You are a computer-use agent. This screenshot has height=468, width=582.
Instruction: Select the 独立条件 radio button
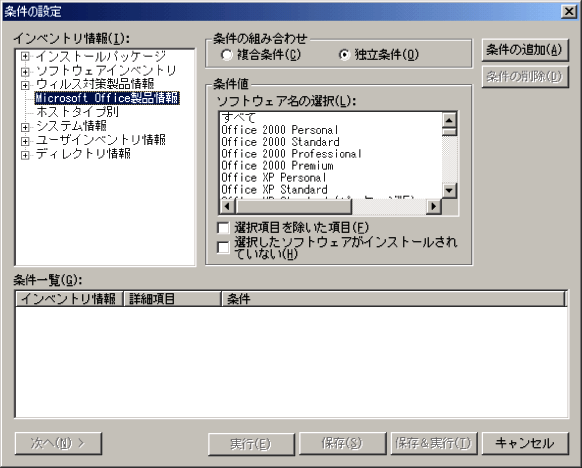pos(344,55)
